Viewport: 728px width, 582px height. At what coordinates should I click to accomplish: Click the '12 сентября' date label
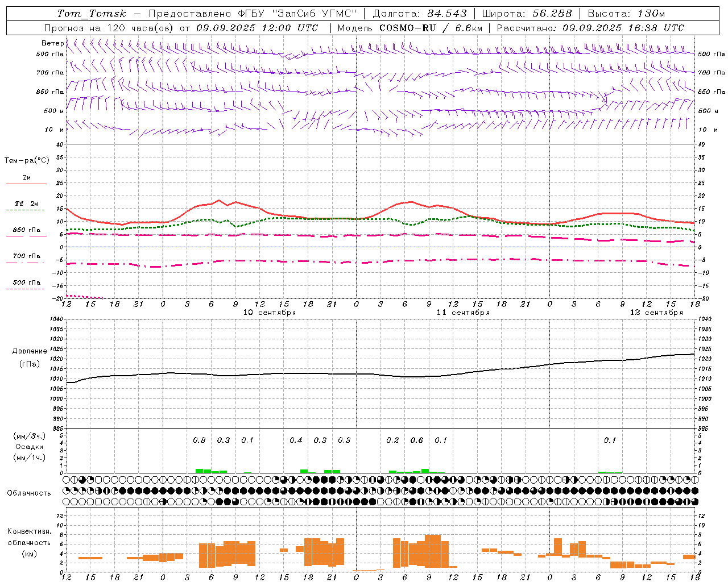click(x=656, y=313)
